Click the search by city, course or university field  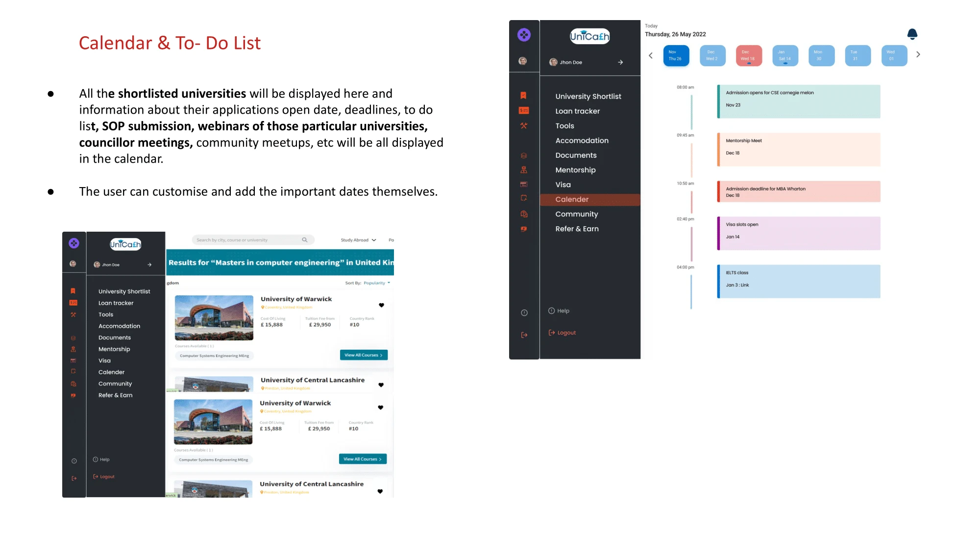coord(253,240)
